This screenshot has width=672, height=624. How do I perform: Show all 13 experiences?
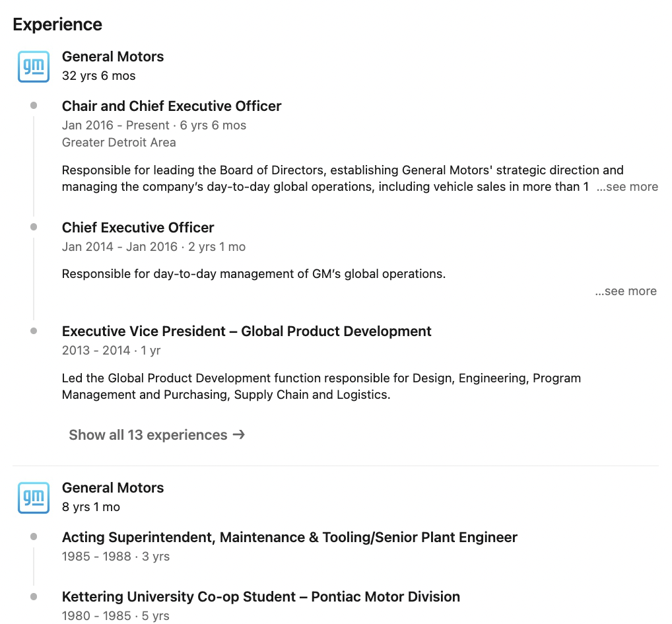(157, 434)
